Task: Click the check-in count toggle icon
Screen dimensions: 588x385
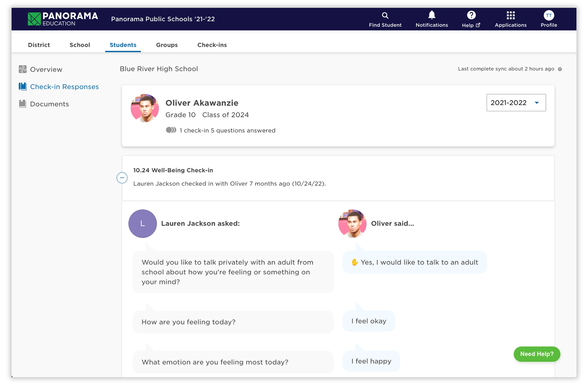Action: (x=171, y=130)
